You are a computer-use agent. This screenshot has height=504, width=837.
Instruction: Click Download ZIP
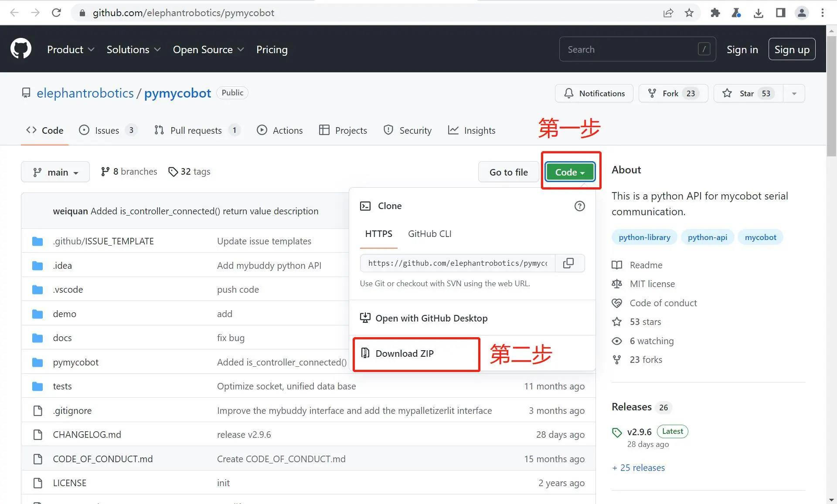(404, 353)
